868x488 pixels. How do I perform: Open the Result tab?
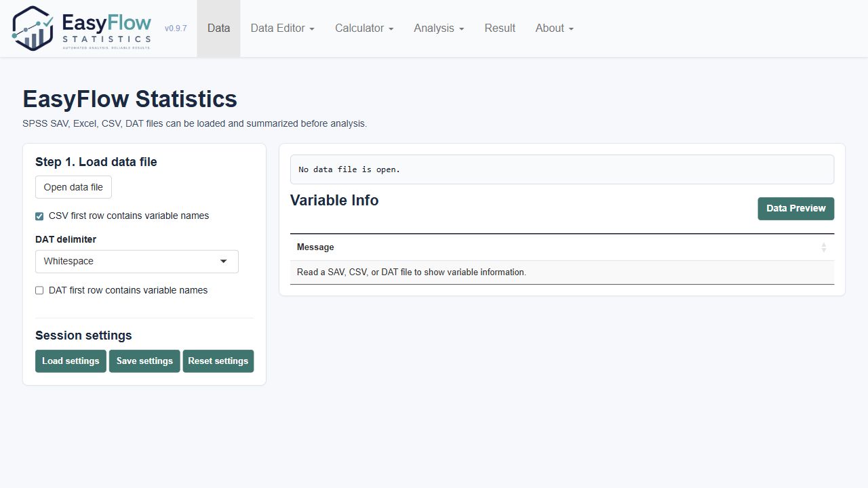point(500,28)
